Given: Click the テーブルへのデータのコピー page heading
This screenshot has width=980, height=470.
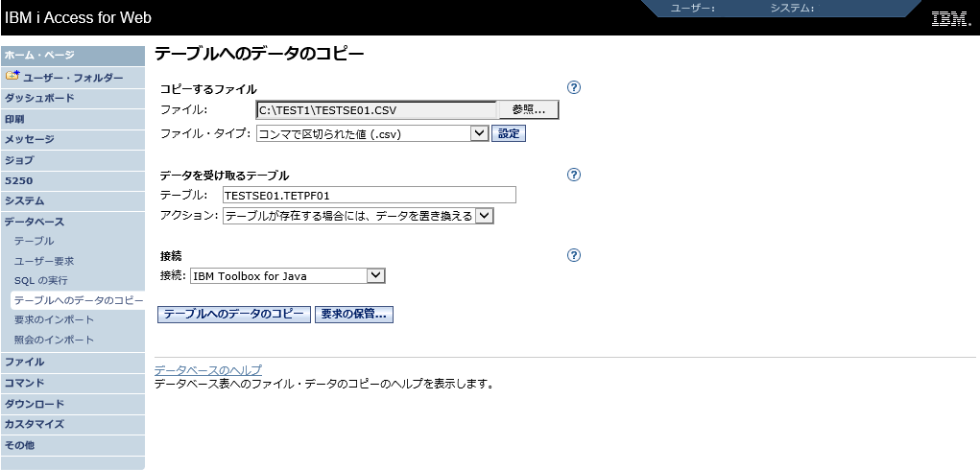Looking at the screenshot, I should point(259,54).
